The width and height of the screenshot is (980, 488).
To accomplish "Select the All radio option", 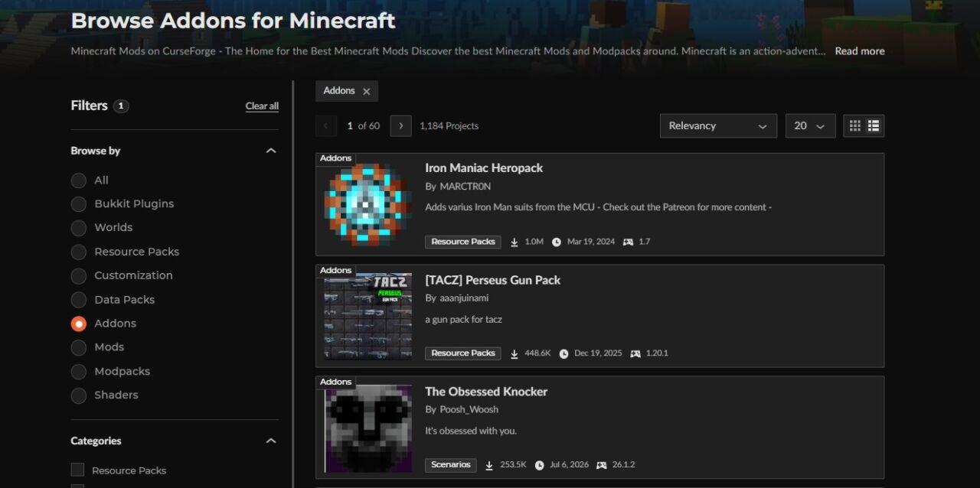I will tap(78, 181).
